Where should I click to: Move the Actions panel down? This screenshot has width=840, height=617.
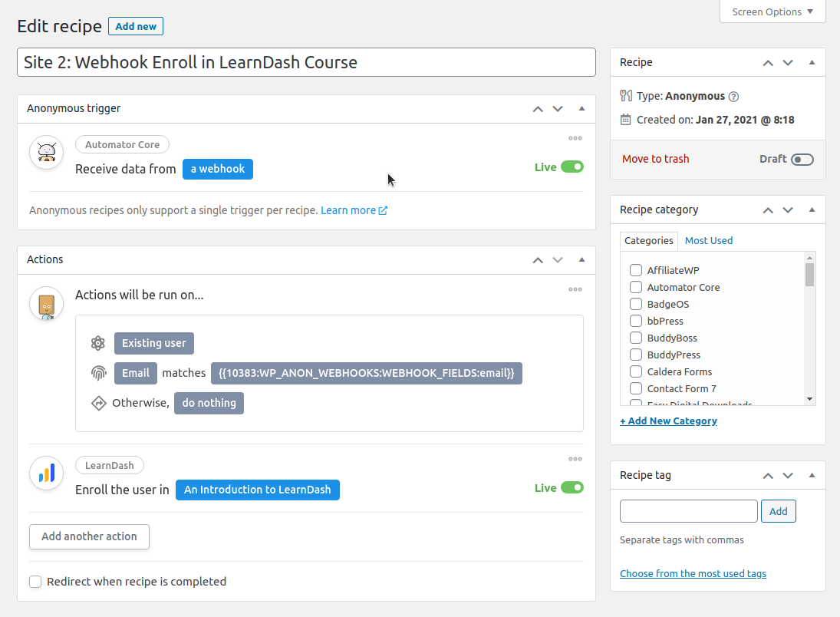(558, 260)
